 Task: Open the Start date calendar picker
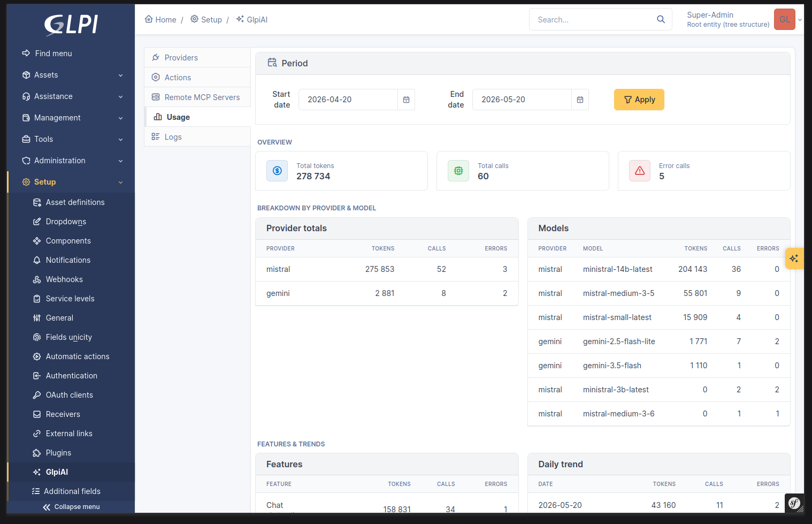pyautogui.click(x=407, y=100)
